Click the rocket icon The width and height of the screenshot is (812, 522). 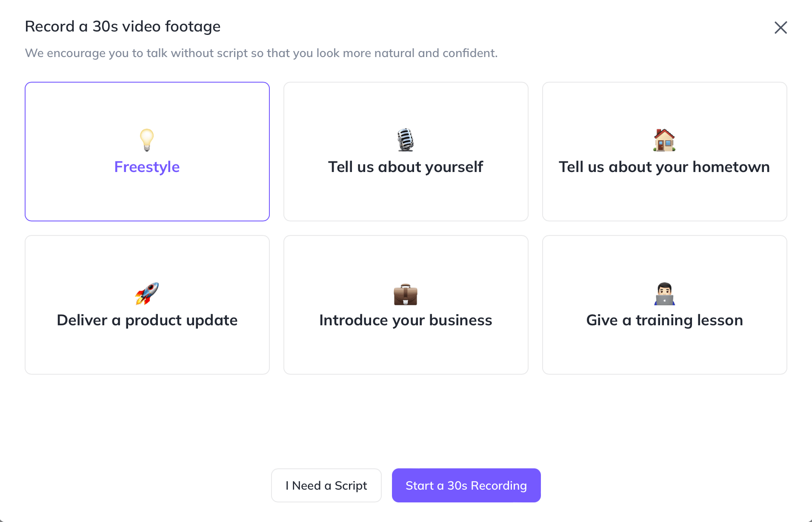(x=147, y=293)
